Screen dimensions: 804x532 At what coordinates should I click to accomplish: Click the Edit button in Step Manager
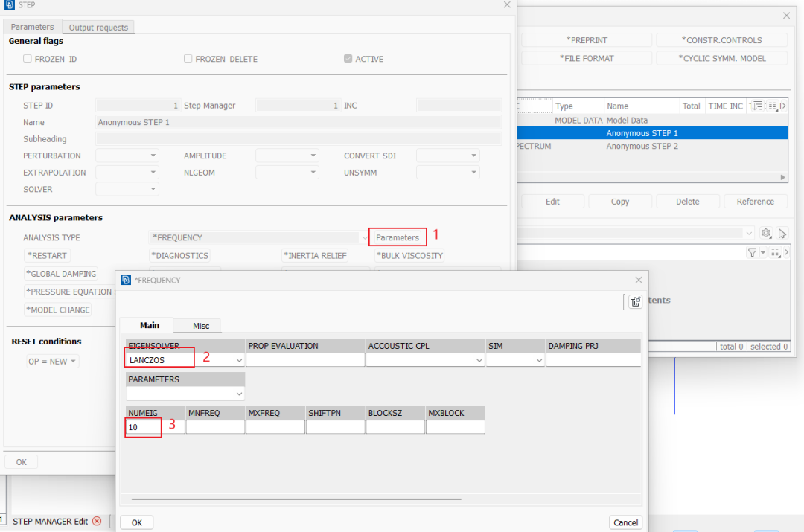tap(552, 202)
